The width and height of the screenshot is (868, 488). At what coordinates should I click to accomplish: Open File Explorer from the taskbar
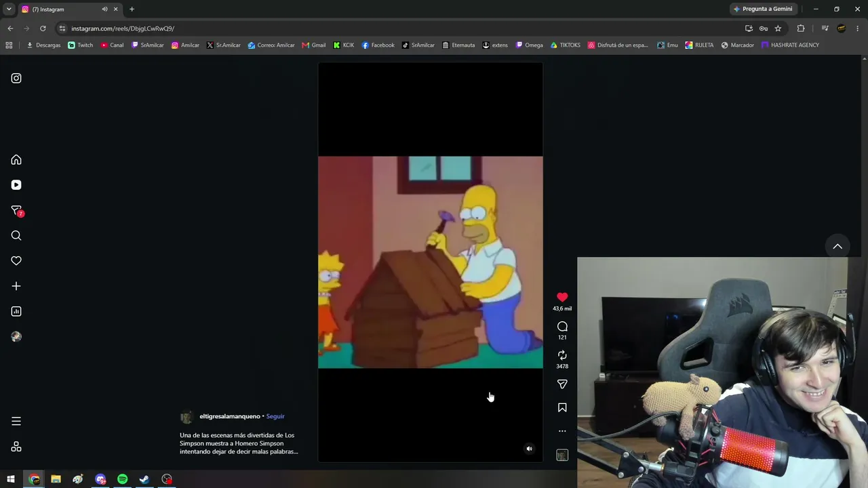56,479
